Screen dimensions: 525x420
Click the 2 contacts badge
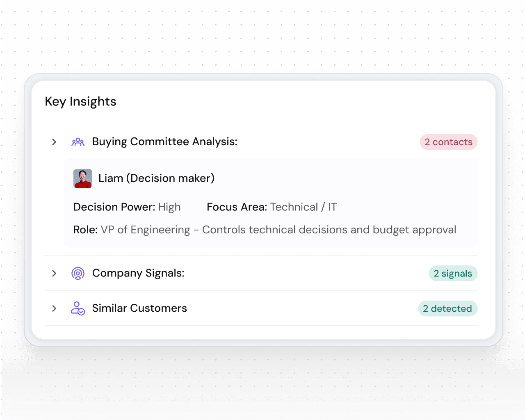pos(448,142)
